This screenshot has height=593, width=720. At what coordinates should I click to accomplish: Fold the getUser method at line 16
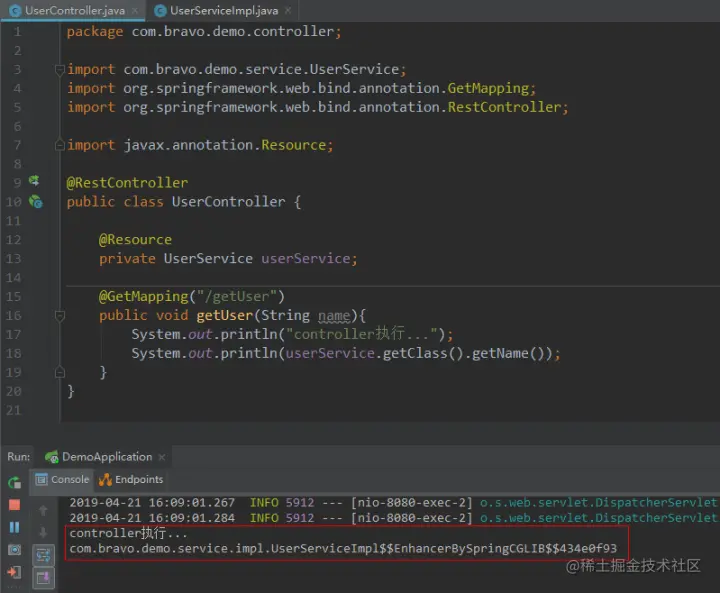(x=60, y=316)
